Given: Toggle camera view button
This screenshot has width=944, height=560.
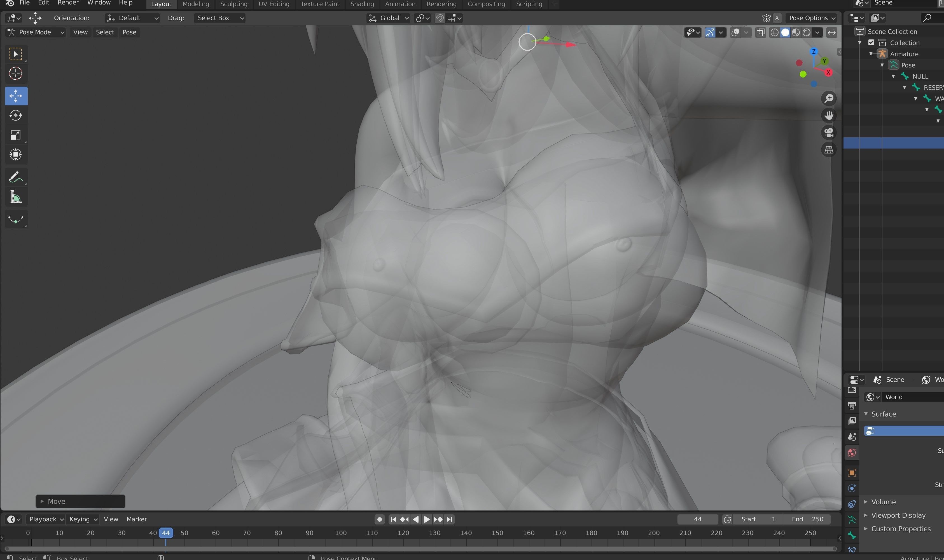Looking at the screenshot, I should [x=828, y=133].
